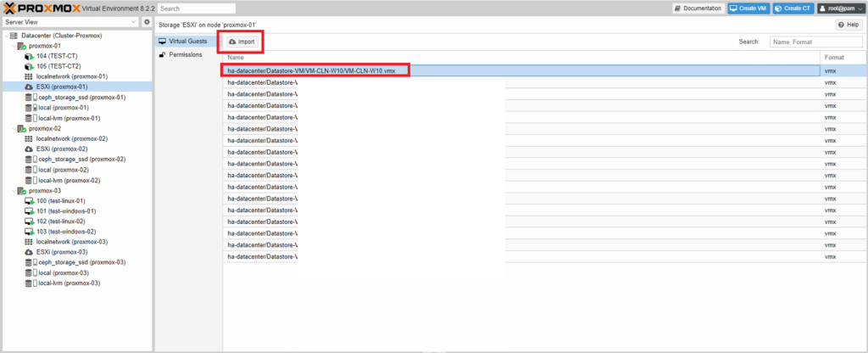Click the 103 (test-windows-02) VM icon

tap(30, 232)
